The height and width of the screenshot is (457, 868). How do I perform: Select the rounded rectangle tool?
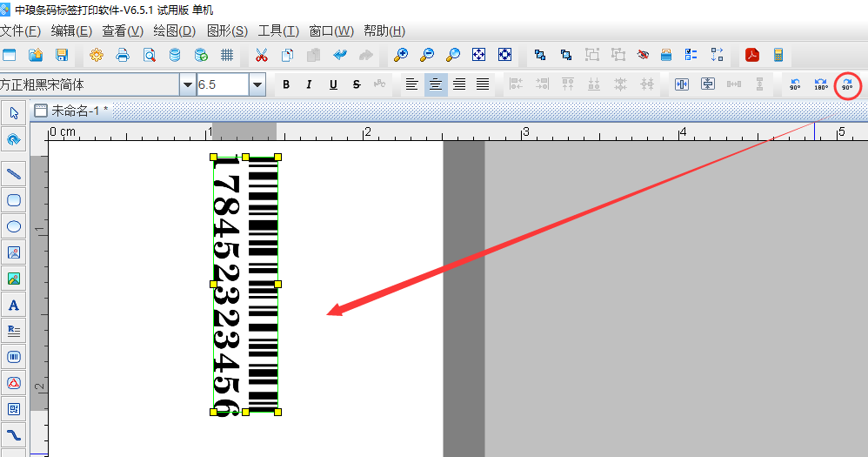14,200
